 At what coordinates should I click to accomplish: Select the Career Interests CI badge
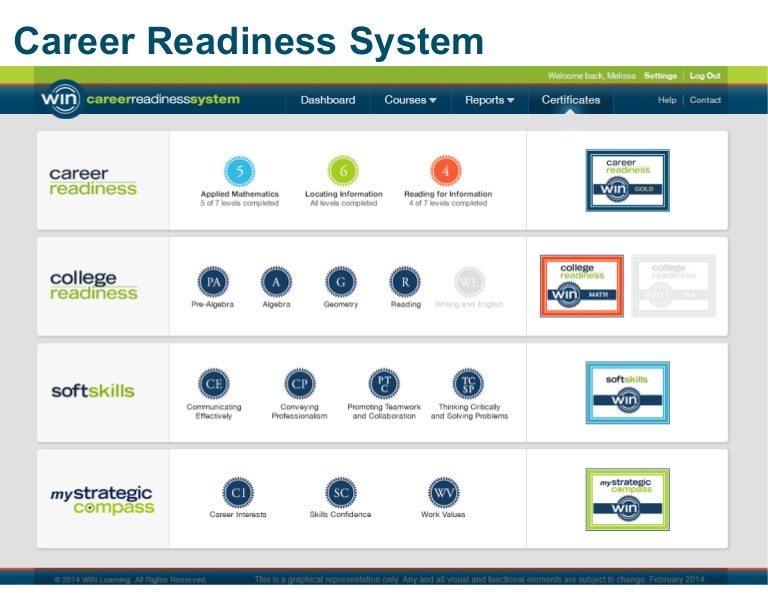click(x=237, y=493)
